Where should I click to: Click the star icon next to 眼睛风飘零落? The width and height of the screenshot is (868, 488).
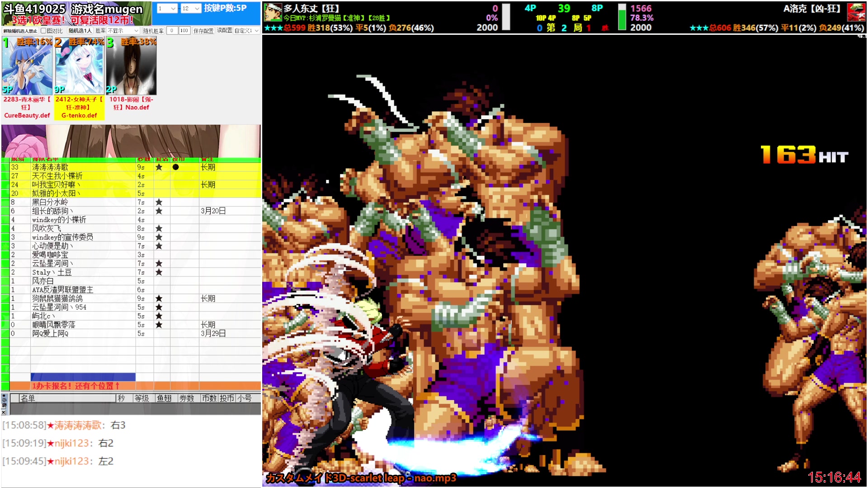coord(159,325)
